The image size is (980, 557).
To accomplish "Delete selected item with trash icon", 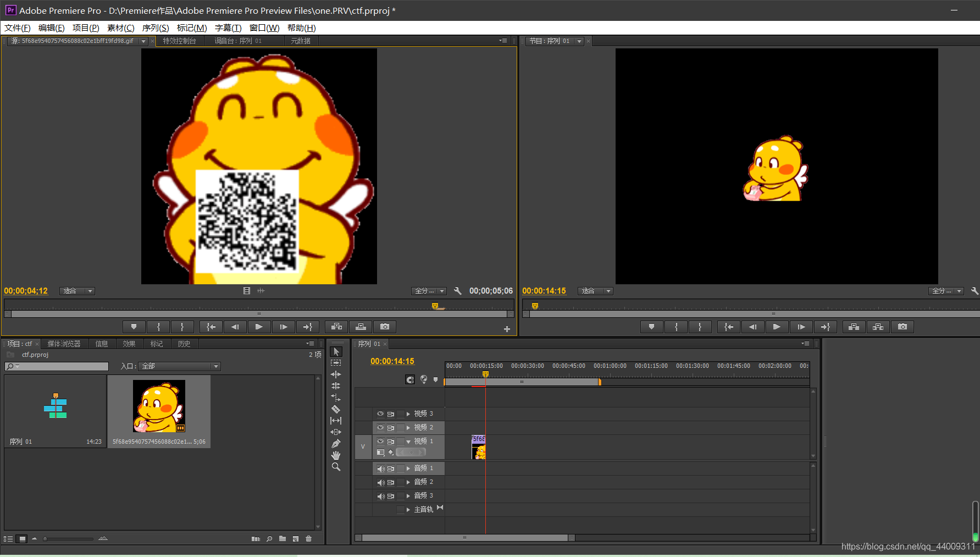I will [x=309, y=539].
